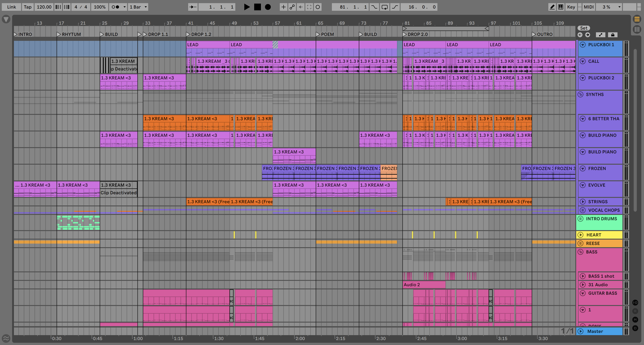The height and width of the screenshot is (345, 644).
Task: Click the 4 / 4 time signature field
Action: 81,7
